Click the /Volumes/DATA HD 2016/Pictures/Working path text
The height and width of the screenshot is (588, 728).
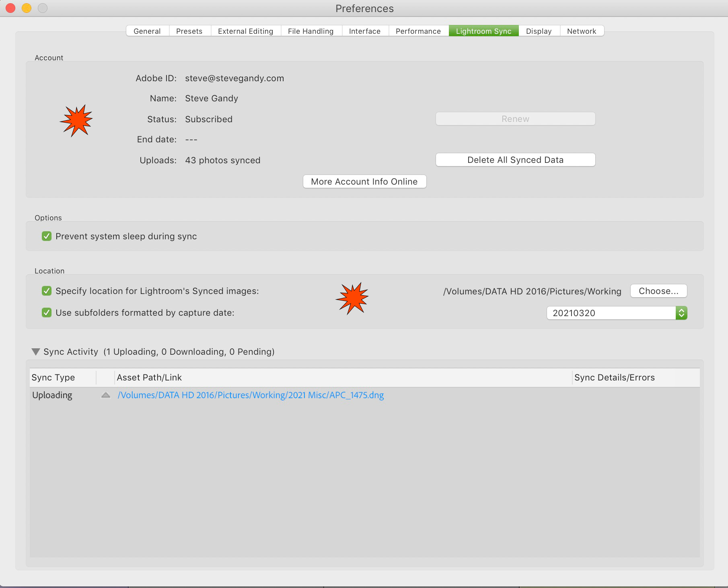coord(532,291)
